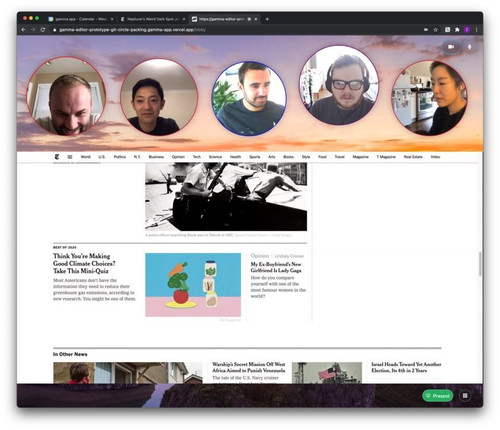Screen dimensions: 500x430
Task: Open the Politics section
Action: coord(120,157)
